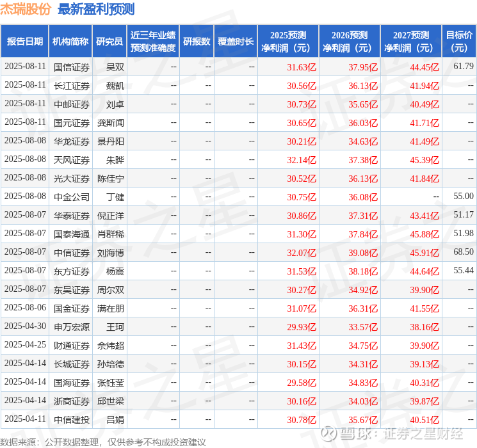
Task: Select the 中邮证券 cell
Action: [x=72, y=104]
